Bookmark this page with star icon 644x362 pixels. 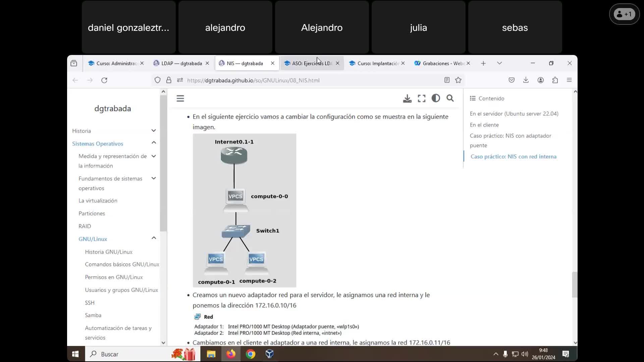[x=458, y=80]
